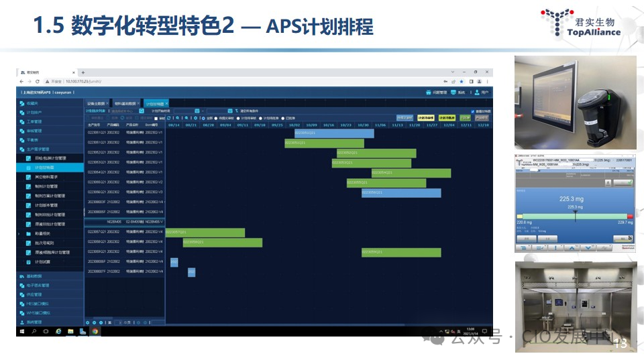Select the 待提交审核 radio button
The image size is (644, 362).
tap(216, 118)
